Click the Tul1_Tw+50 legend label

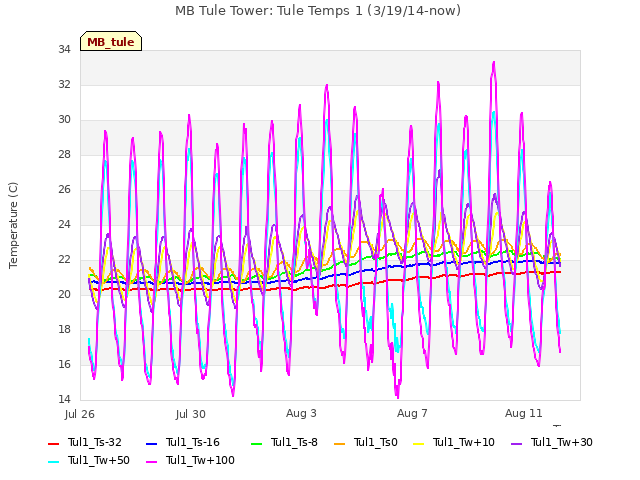coord(99,460)
